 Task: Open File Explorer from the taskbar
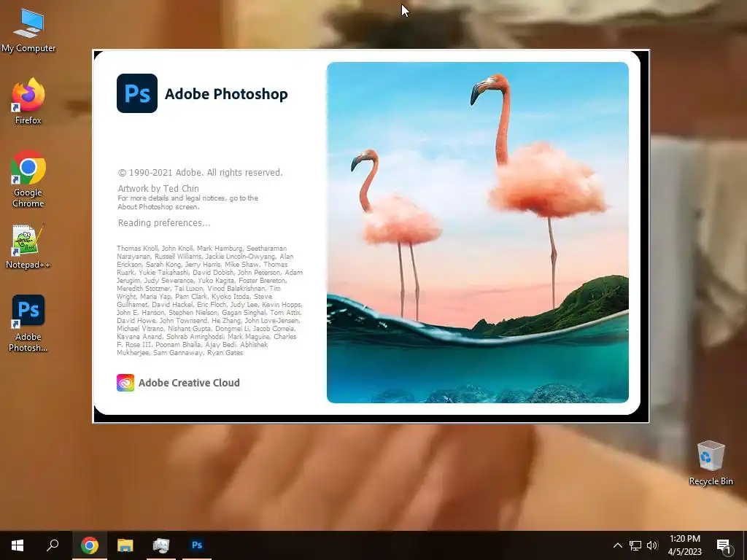(125, 545)
